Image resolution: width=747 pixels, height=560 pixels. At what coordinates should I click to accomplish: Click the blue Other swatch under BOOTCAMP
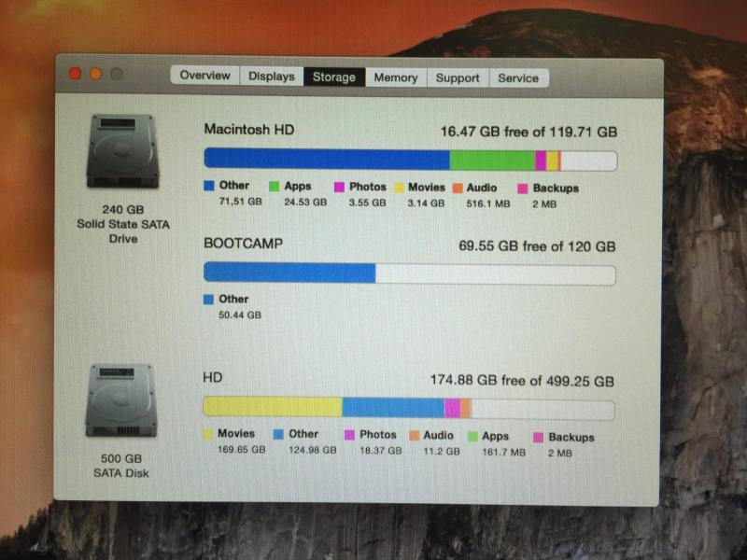[208, 300]
